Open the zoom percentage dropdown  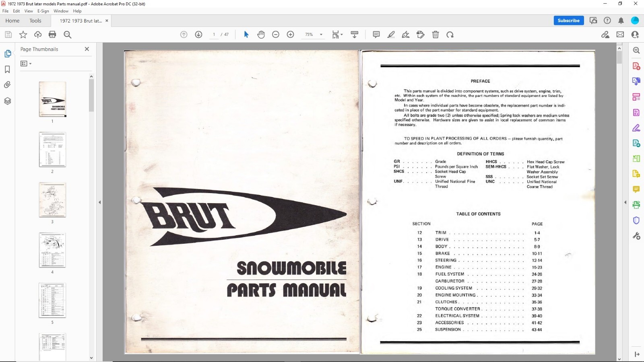coord(320,35)
